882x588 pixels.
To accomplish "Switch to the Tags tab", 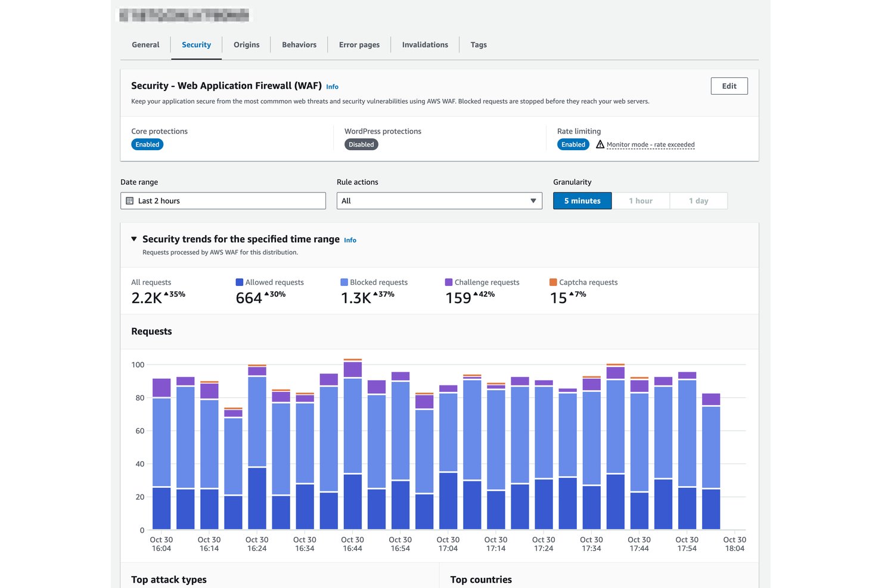I will tap(479, 45).
